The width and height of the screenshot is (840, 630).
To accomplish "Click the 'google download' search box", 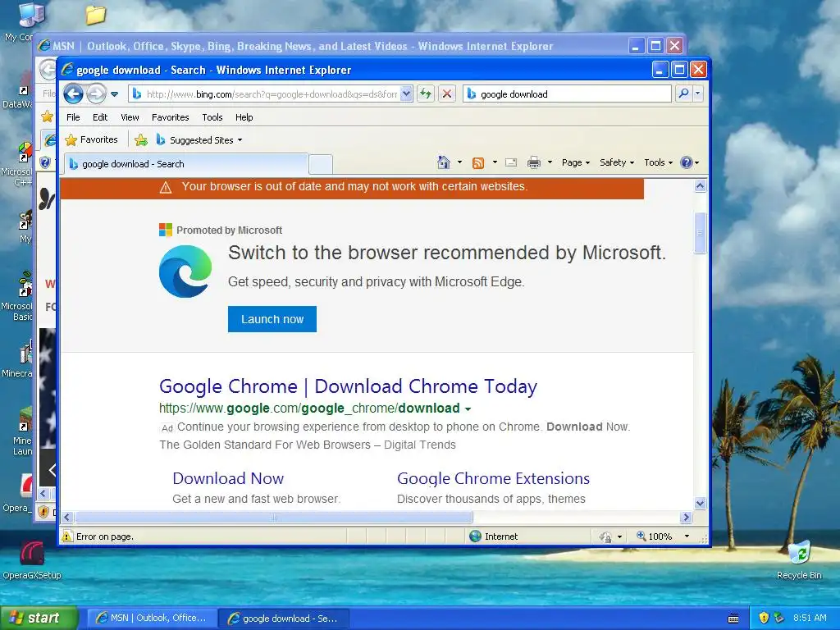I will point(567,94).
